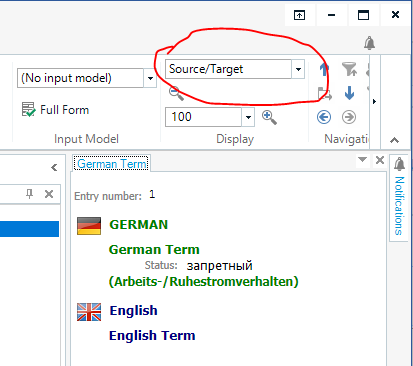This screenshot has height=366, width=413.
Task: Collapse the ribbon with the chevron
Action: [x=394, y=140]
